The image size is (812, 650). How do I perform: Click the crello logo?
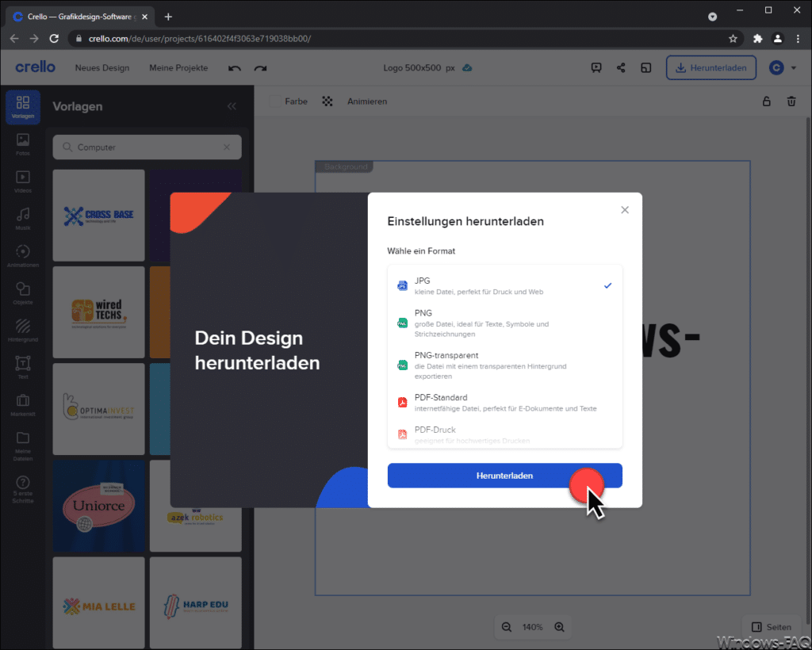point(35,67)
